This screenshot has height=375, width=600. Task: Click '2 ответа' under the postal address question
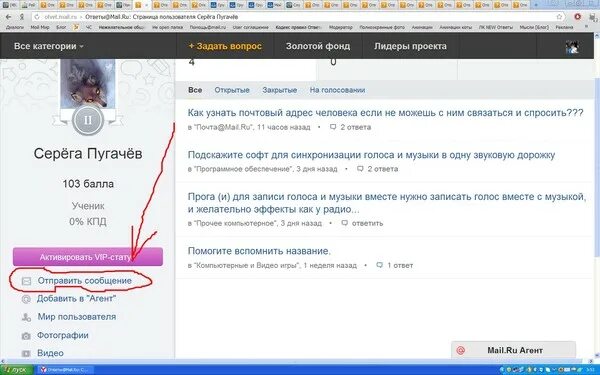tap(356, 127)
